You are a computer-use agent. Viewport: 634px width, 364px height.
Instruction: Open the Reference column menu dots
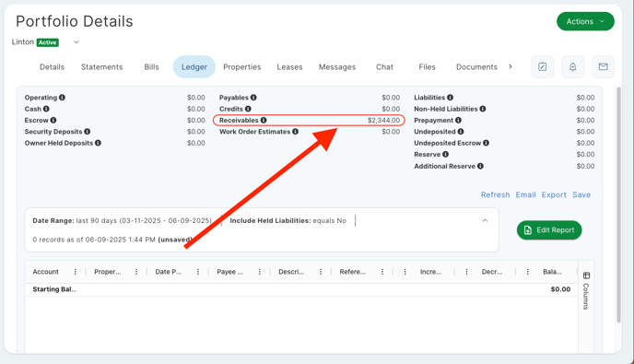pyautogui.click(x=382, y=272)
